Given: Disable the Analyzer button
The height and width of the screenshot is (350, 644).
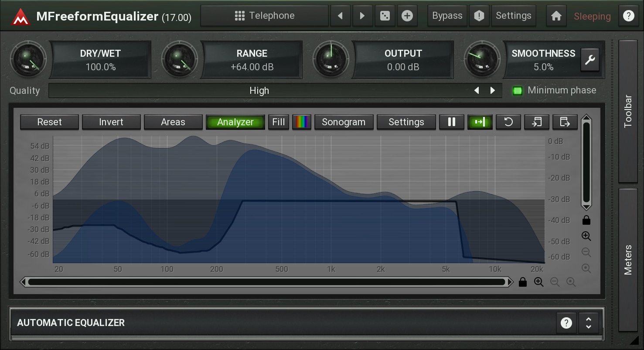Looking at the screenshot, I should (x=235, y=122).
